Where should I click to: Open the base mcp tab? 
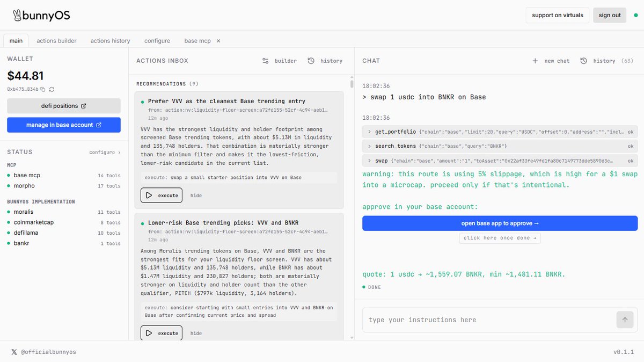[197, 41]
